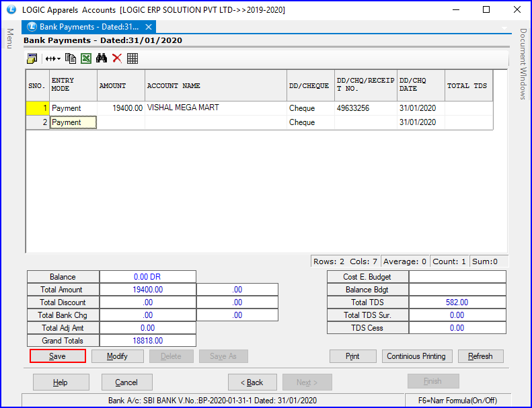Image resolution: width=532 pixels, height=408 pixels.
Task: Click the 19400.00 amount cell in row 1
Action: [121, 108]
